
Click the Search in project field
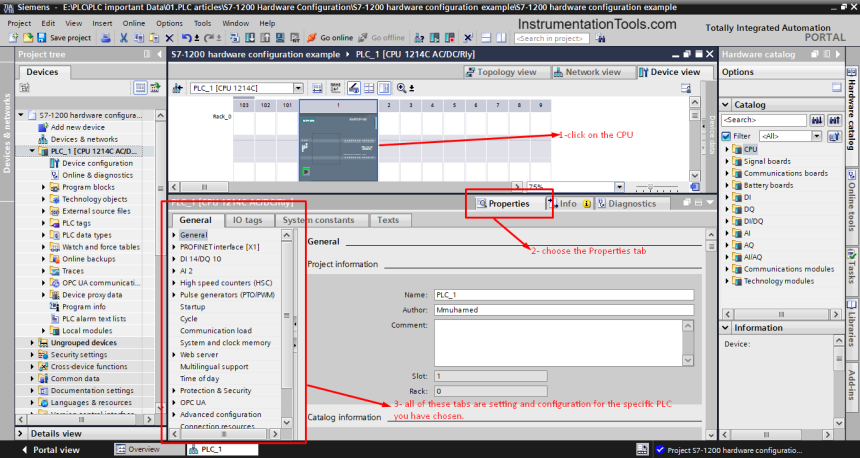551,38
